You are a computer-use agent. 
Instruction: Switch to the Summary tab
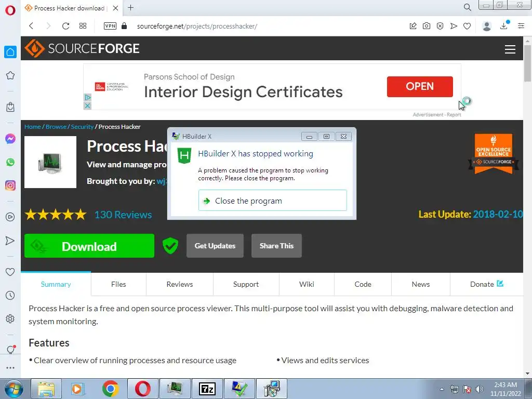(x=56, y=284)
